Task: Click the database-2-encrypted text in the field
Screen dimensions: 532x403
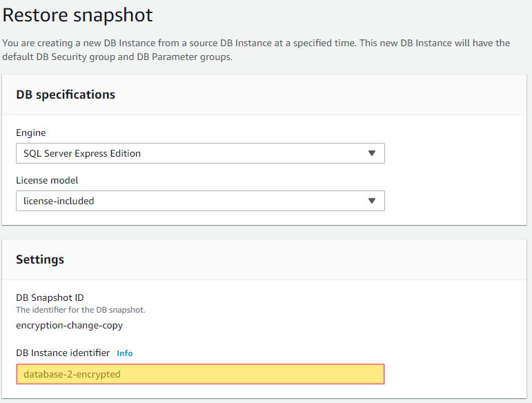Action: click(x=72, y=374)
